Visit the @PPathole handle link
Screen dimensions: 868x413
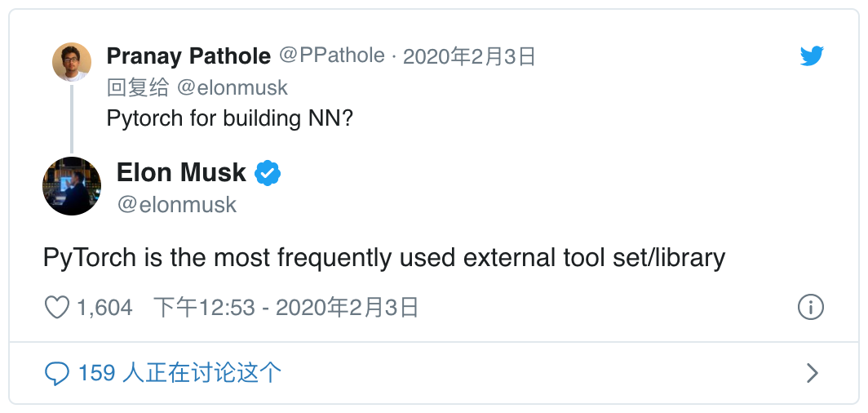[x=331, y=56]
